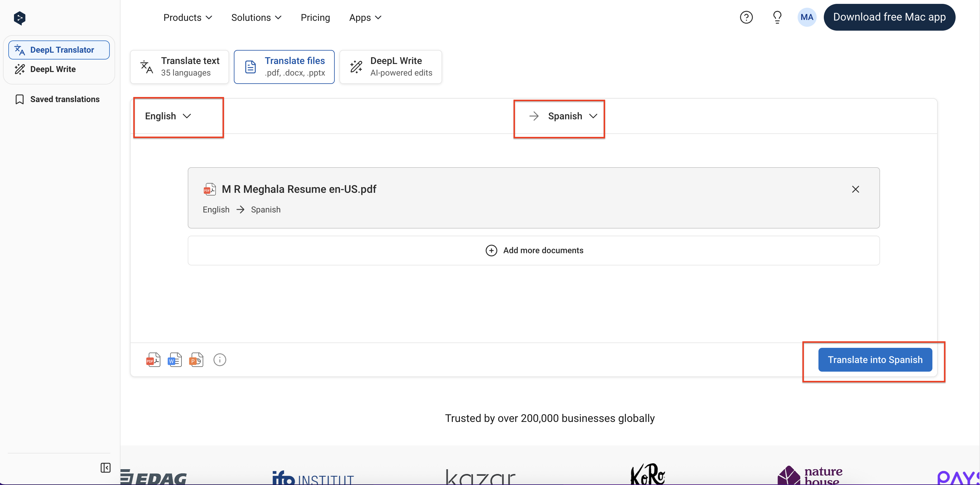Viewport: 980px width, 485px height.
Task: Click Translate into Spanish
Action: [875, 359]
